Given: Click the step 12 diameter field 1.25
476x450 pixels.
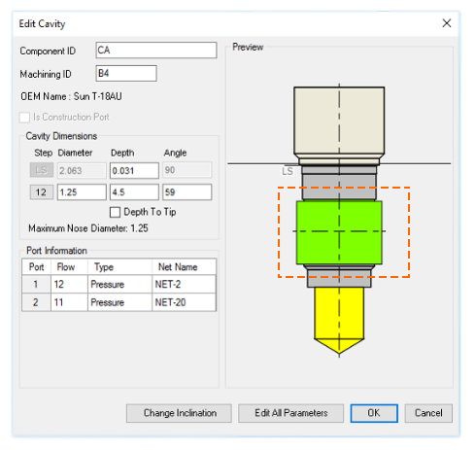Looking at the screenshot, I should pos(82,192).
